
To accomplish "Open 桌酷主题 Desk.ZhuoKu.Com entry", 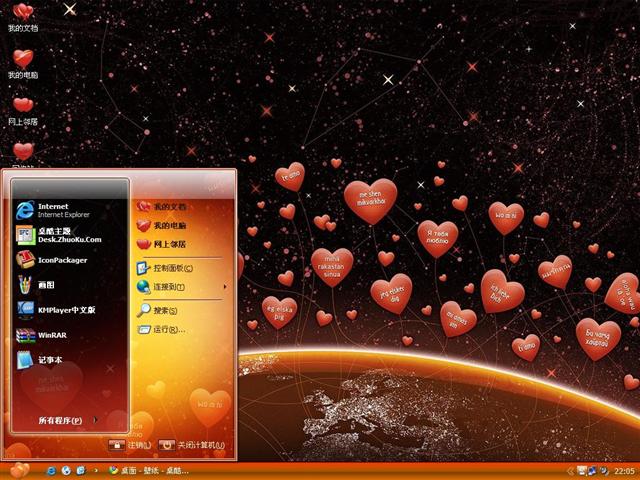I will coord(59,236).
